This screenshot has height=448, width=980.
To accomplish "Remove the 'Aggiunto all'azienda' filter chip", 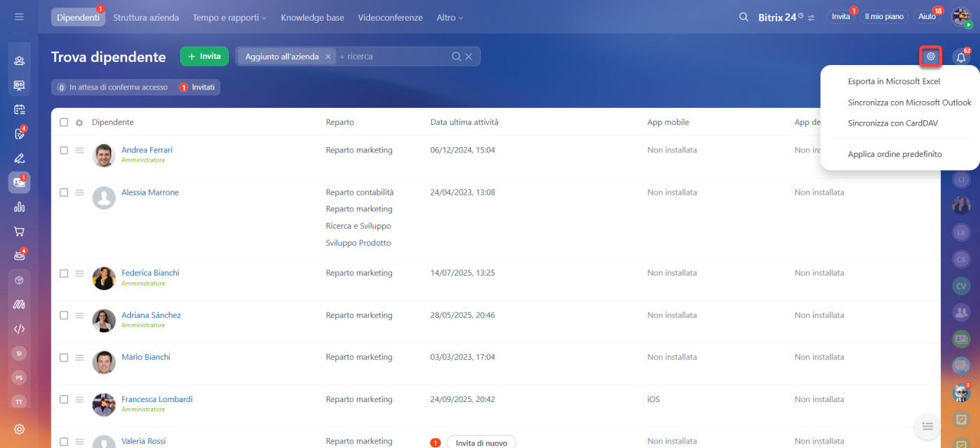I will pyautogui.click(x=328, y=57).
